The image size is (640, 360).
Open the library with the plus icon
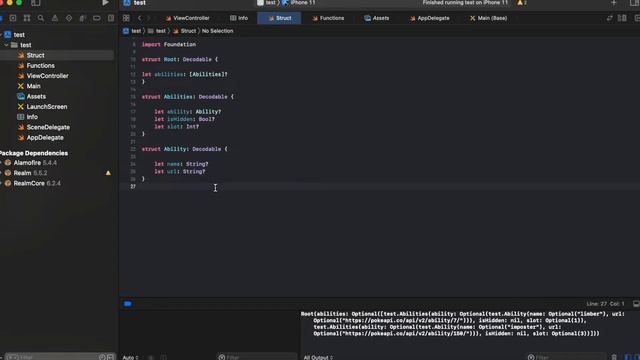click(613, 3)
